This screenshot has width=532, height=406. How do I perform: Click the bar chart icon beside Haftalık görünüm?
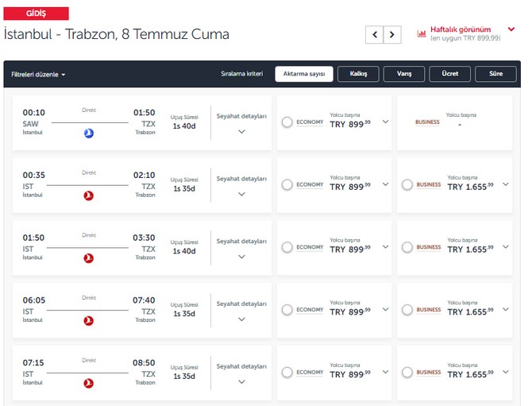click(x=422, y=34)
